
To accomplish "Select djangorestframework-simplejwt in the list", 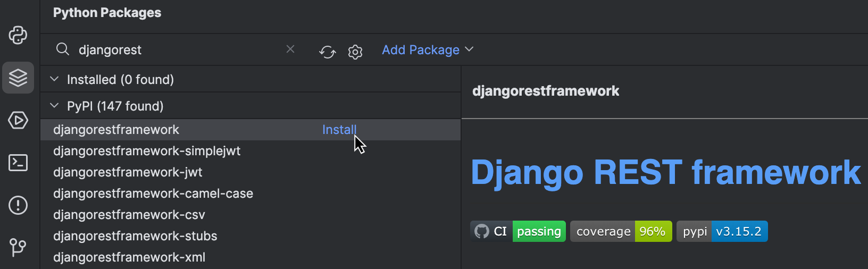I will point(147,151).
